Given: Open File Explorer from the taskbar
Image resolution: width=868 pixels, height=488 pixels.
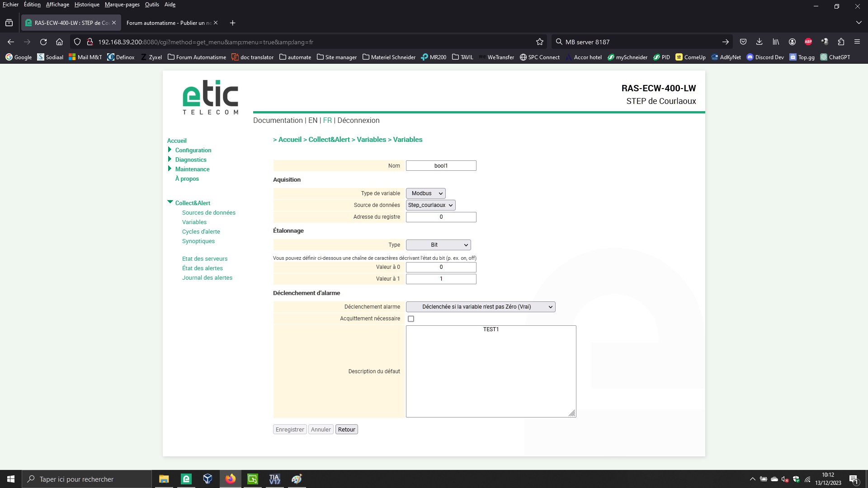Looking at the screenshot, I should pos(164,479).
